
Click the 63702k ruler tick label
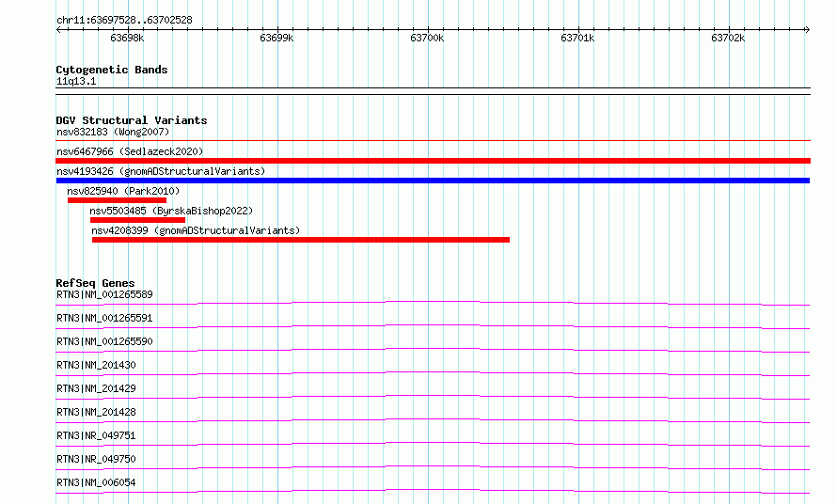[x=728, y=38]
